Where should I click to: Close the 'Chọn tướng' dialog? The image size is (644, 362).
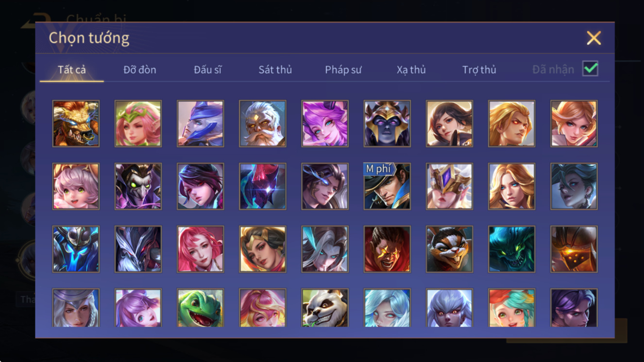[x=593, y=38]
